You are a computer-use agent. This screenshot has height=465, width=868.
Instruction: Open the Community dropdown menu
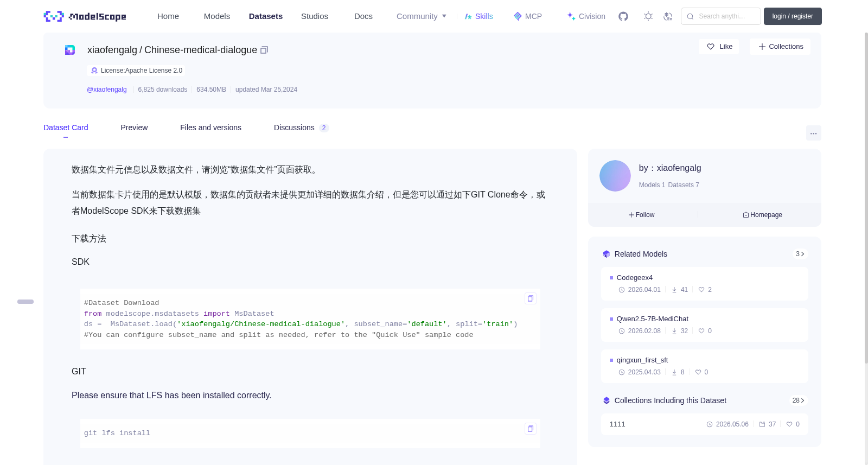point(422,16)
